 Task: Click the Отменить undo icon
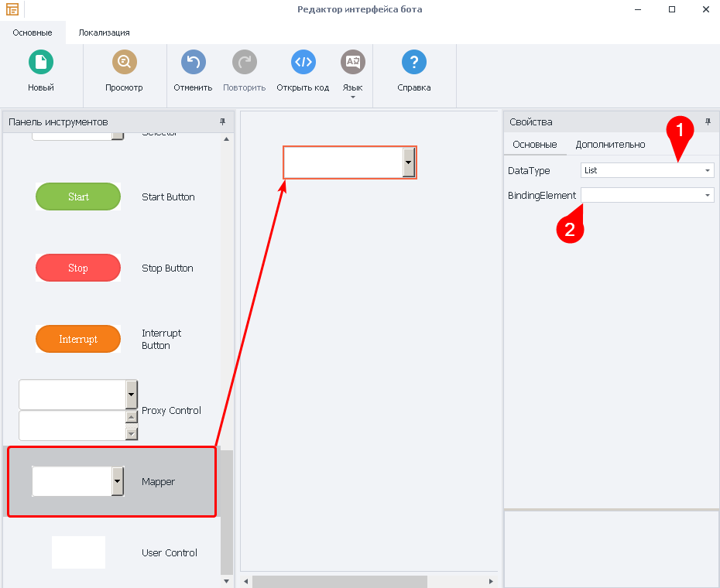click(193, 63)
